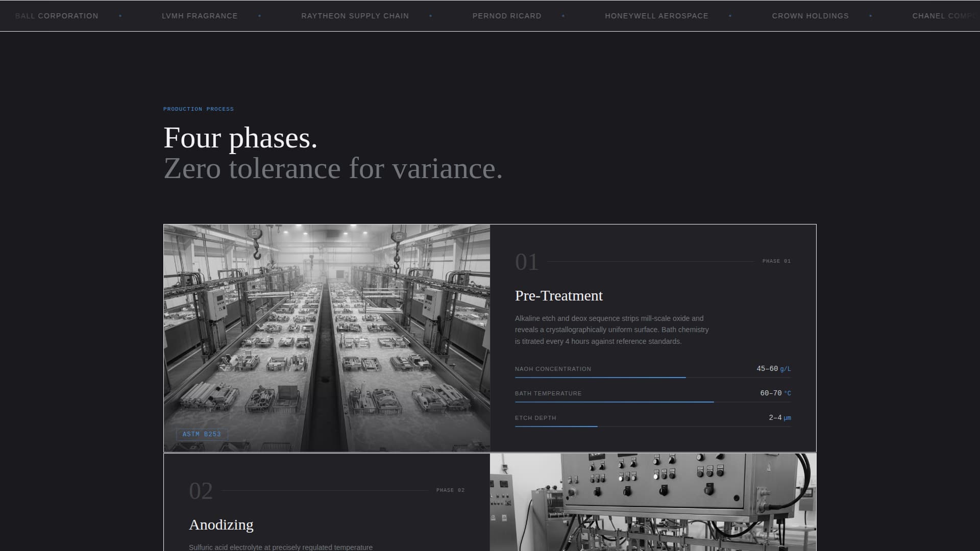The image size is (980, 551).
Task: Select the "Anodizing" phase title
Action: point(221,524)
